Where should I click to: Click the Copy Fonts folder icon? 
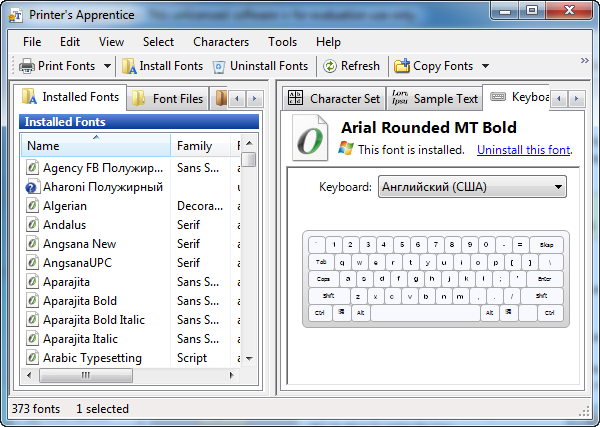[402, 66]
